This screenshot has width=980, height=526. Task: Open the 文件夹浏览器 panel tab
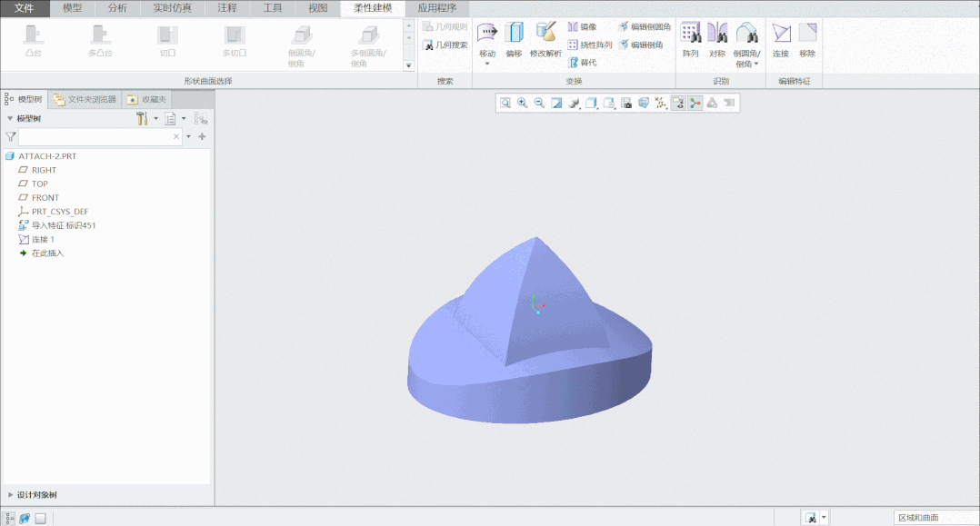85,99
